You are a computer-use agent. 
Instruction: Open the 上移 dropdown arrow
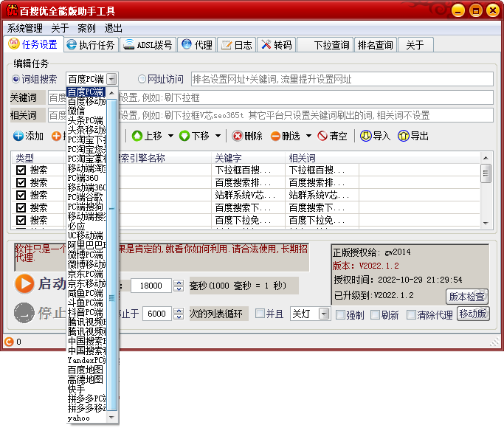[x=170, y=136]
